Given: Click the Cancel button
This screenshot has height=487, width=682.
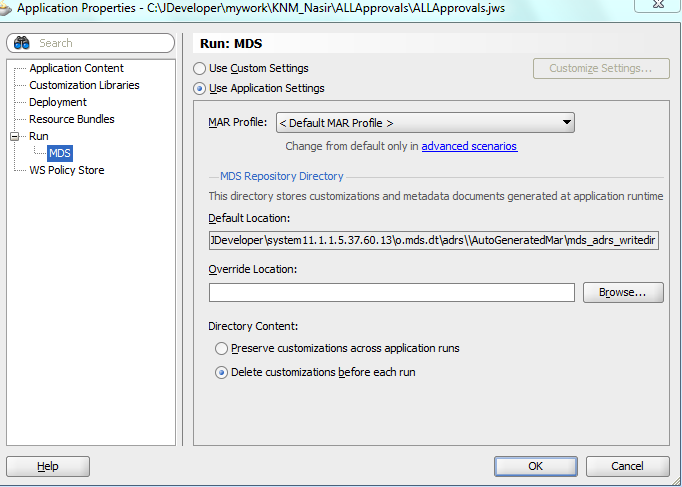Looking at the screenshot, I should click(627, 466).
